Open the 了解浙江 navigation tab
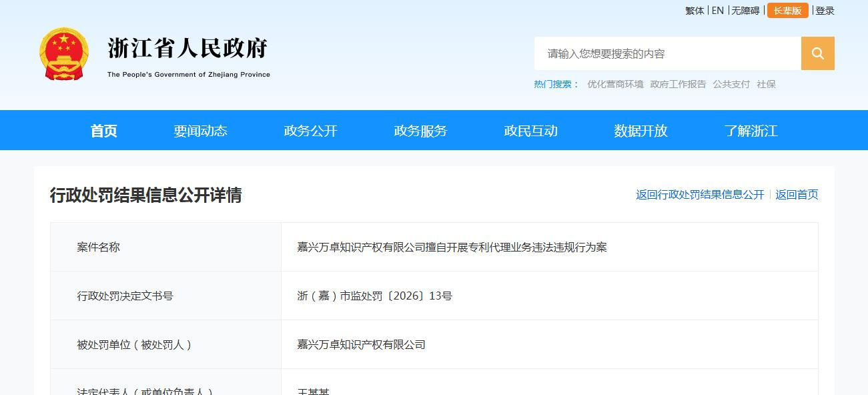The image size is (868, 395). 751,131
